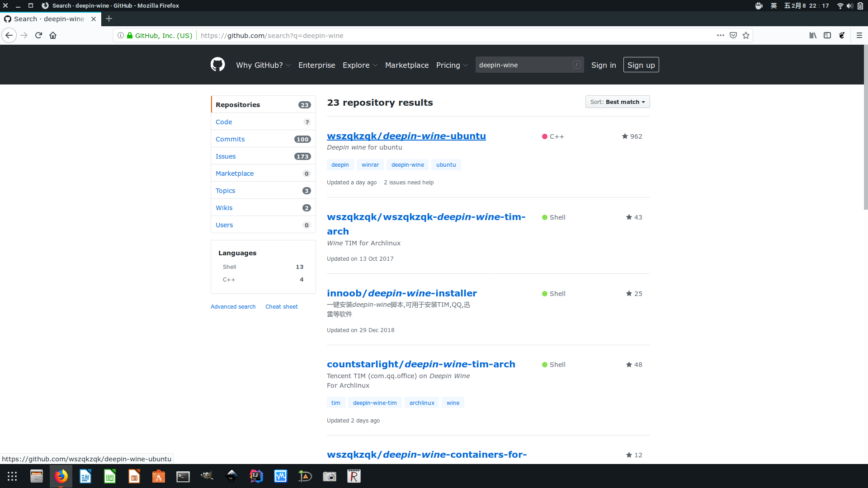
Task: Expand the Why GitHub menu
Action: (x=263, y=64)
